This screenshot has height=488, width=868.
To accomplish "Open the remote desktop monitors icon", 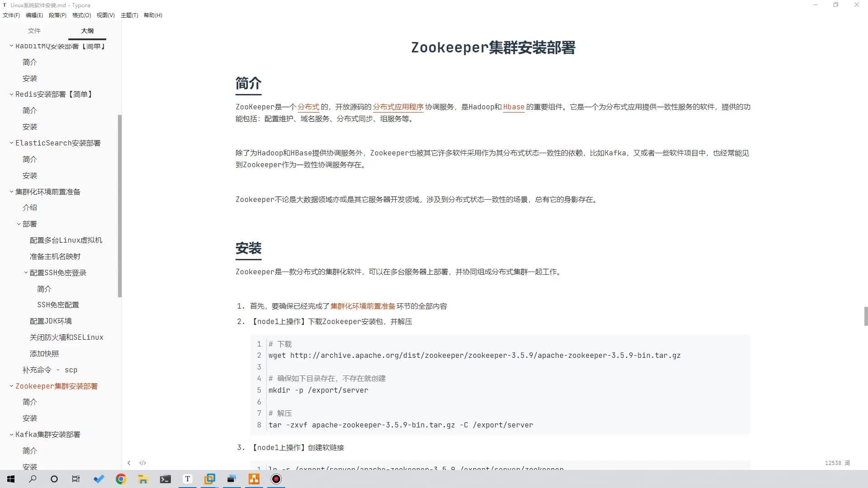I will pos(232,479).
